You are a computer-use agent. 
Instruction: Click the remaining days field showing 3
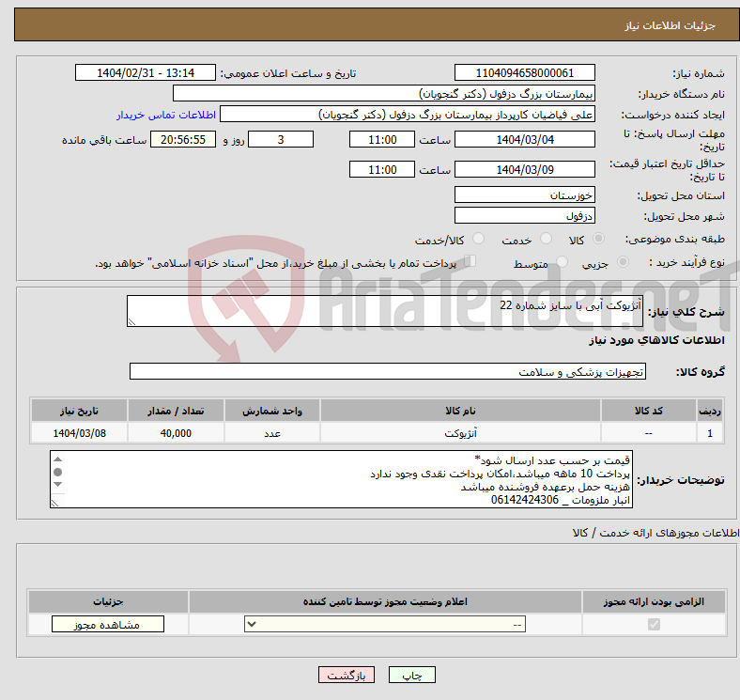pos(281,139)
